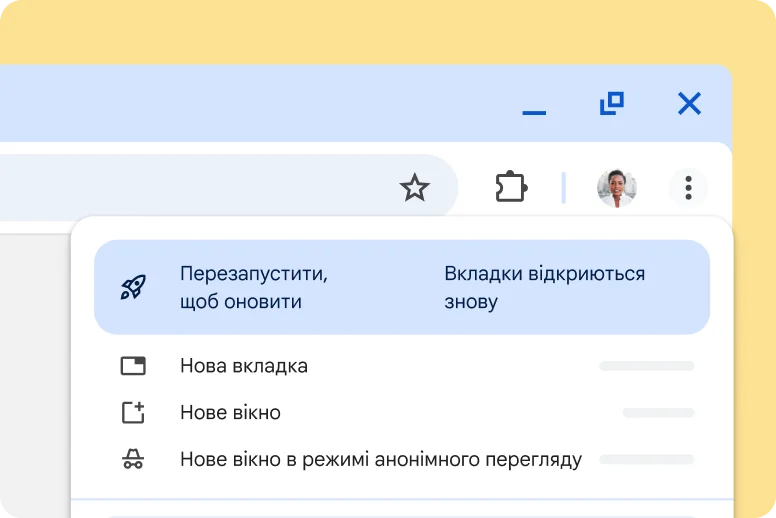Open the three-dot Chrome menu

tap(688, 187)
